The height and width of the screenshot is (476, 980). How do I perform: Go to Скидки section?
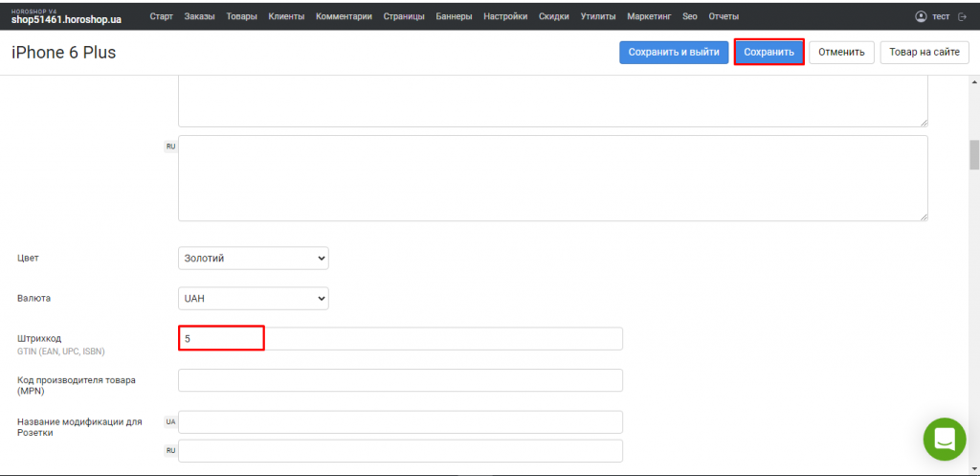554,17
